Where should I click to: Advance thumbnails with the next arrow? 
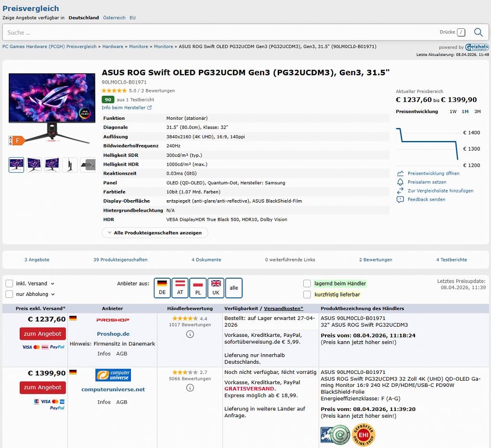[x=91, y=165]
